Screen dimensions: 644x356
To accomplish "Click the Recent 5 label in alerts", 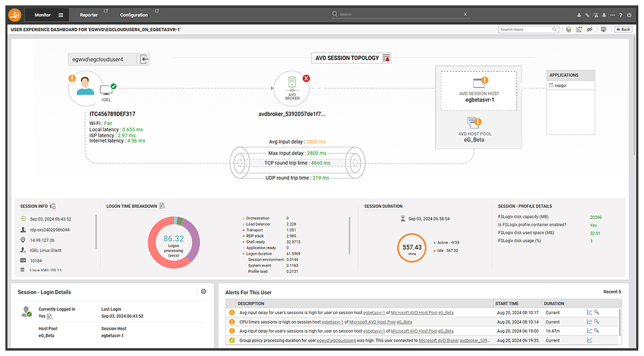I will pyautogui.click(x=612, y=292).
